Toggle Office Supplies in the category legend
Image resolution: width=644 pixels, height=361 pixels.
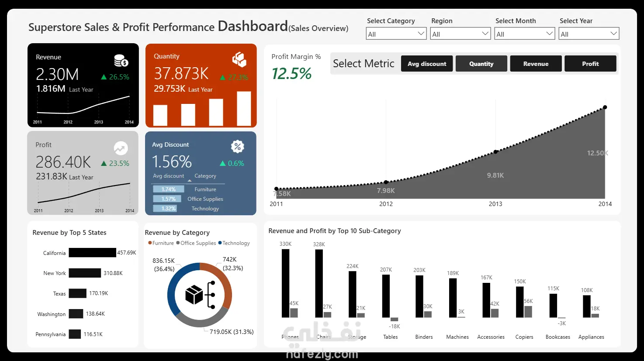[196, 243]
